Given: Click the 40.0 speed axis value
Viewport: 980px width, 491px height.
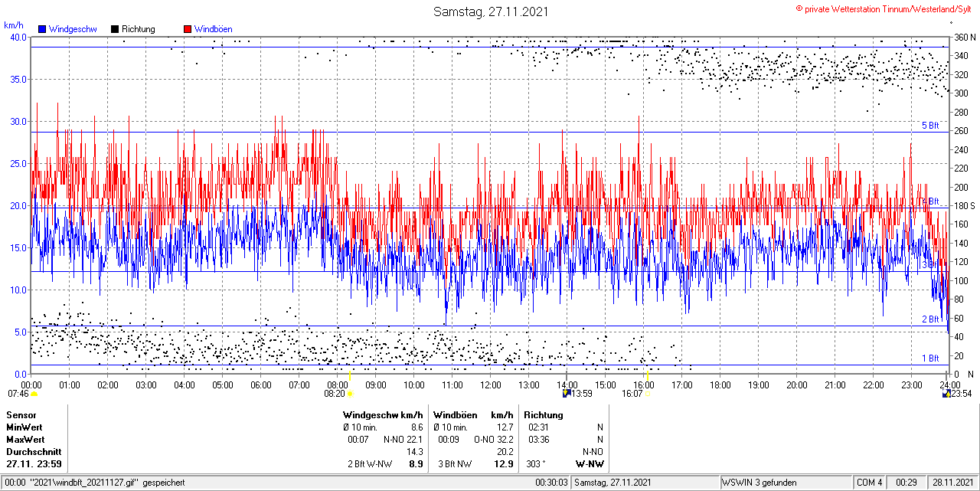Looking at the screenshot, I should pos(18,38).
